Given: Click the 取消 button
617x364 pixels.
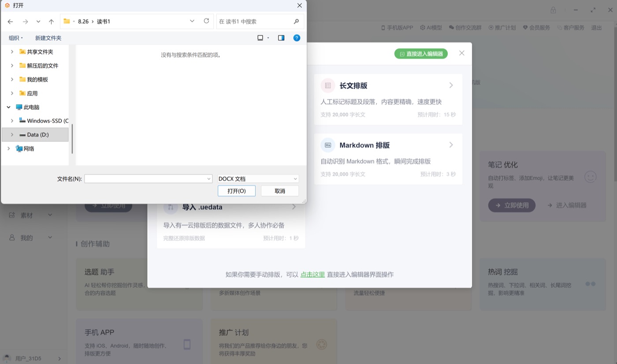Looking at the screenshot, I should click(x=280, y=191).
